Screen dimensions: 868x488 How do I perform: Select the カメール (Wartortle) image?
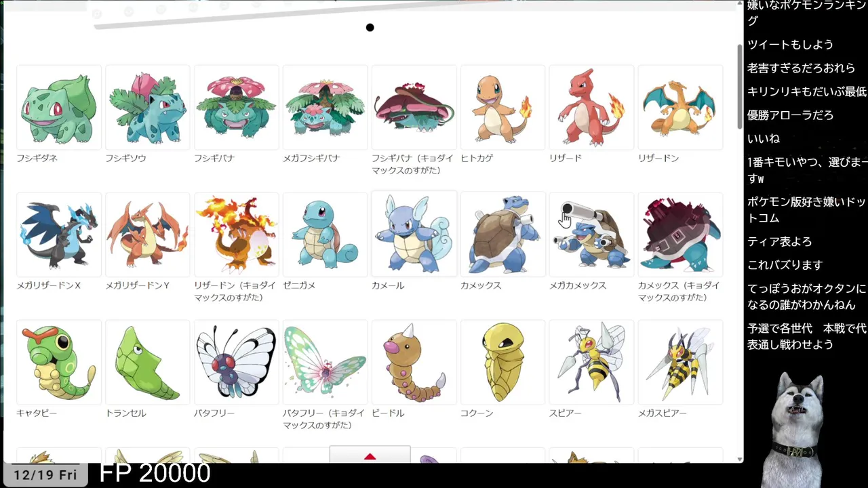coord(414,235)
